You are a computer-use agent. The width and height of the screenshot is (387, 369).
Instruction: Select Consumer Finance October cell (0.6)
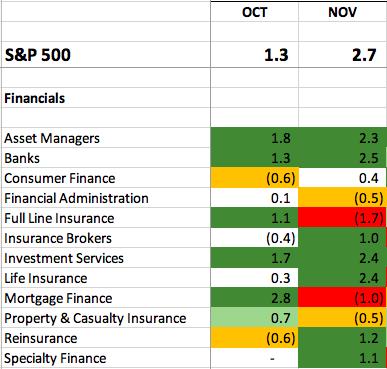[x=254, y=178]
